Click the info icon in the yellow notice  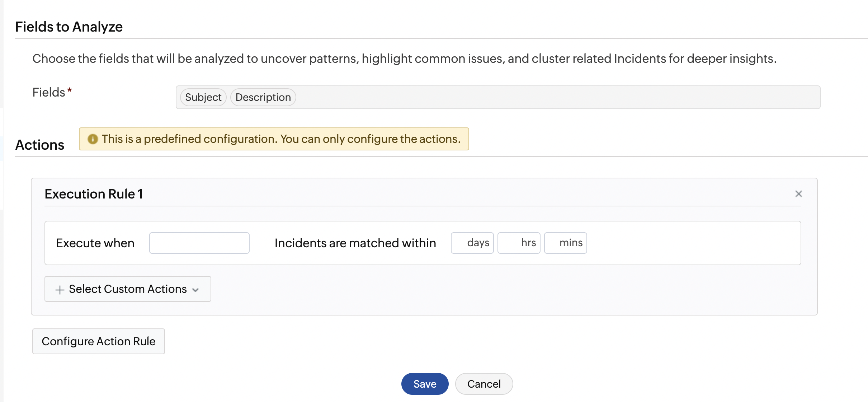(x=93, y=139)
